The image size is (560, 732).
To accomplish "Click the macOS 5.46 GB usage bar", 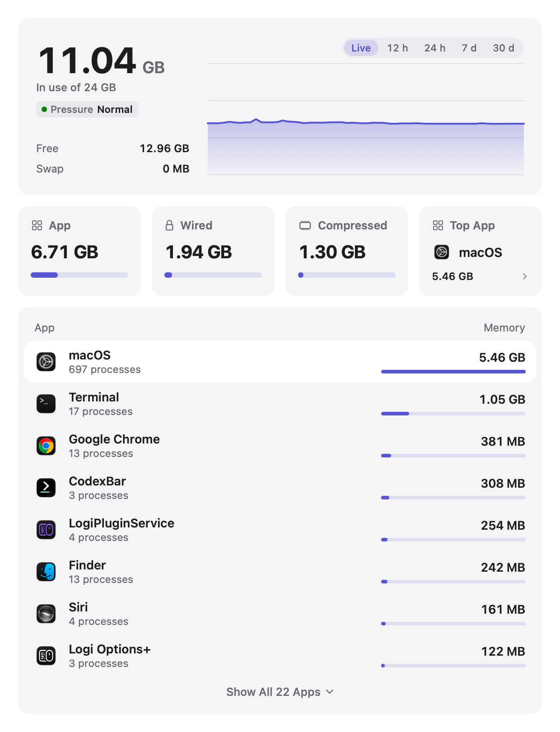I will tap(453, 372).
